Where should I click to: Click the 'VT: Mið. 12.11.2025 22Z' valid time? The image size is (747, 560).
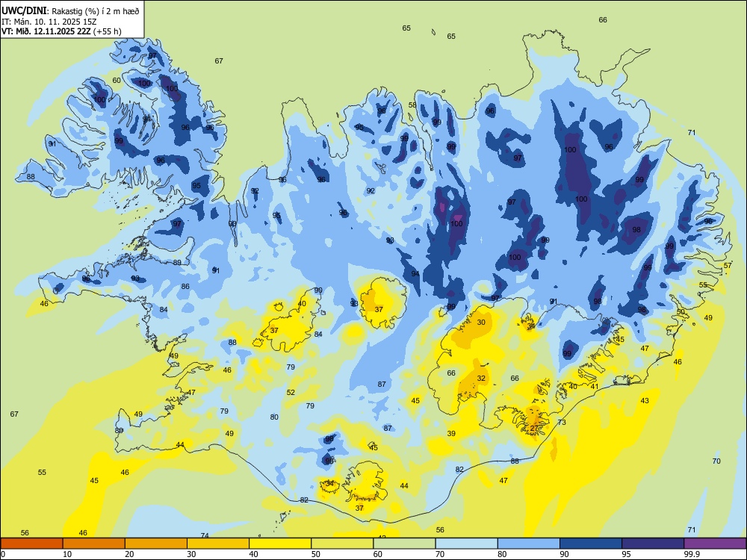[46, 31]
